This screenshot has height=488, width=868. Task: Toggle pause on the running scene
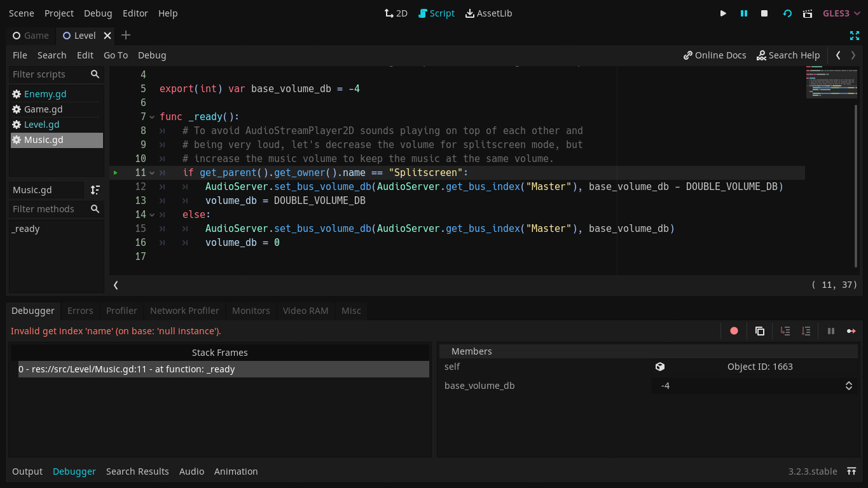744,13
